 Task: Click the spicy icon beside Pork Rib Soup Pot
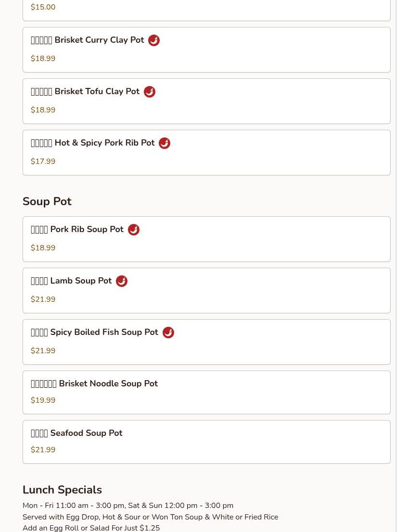pyautogui.click(x=134, y=230)
